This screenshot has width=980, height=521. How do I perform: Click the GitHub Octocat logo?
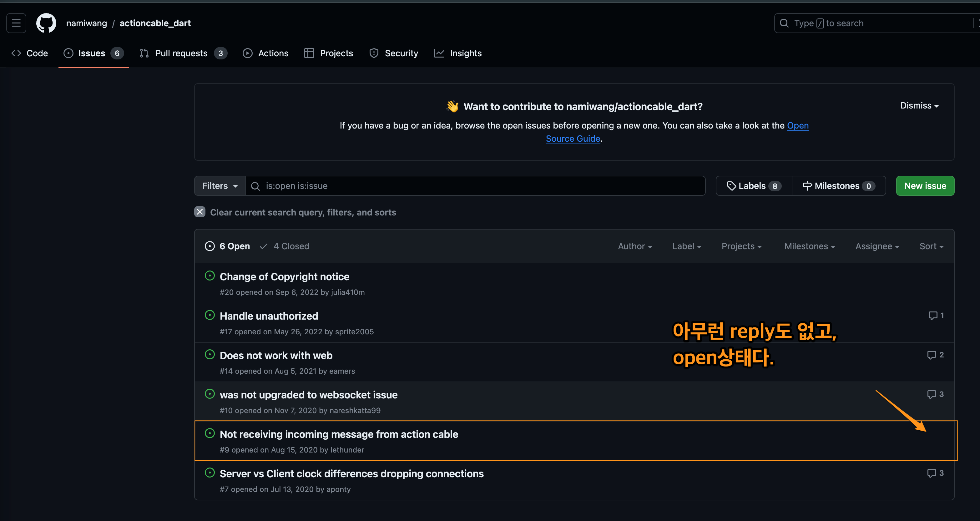click(46, 23)
